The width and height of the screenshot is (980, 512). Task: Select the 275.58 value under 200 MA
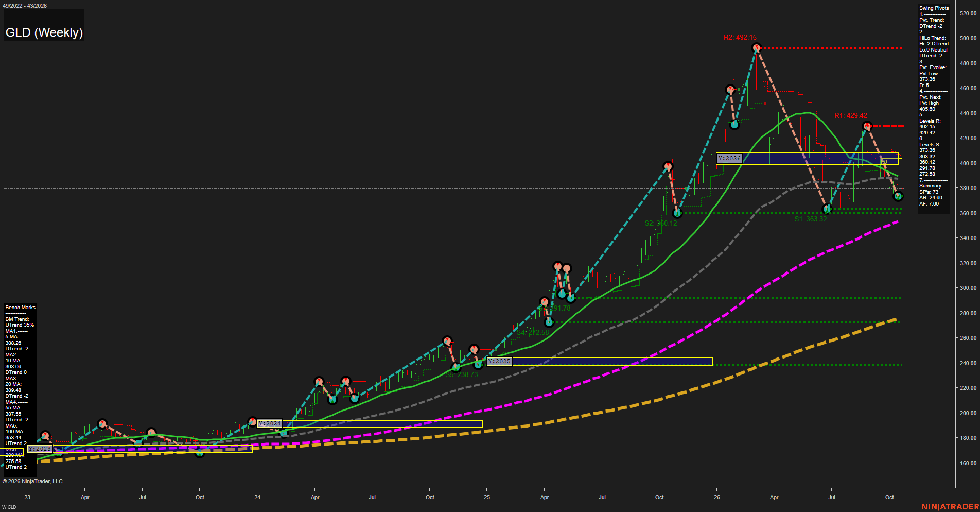[x=13, y=462]
